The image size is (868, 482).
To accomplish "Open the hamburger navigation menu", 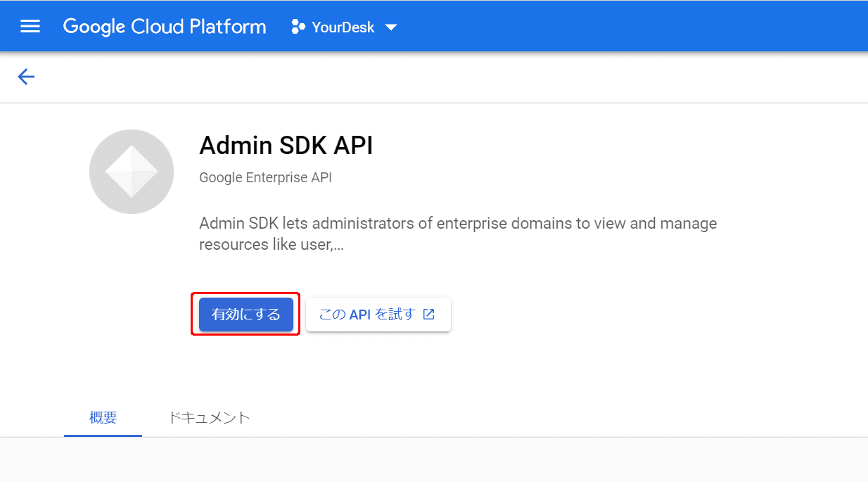I will tap(30, 27).
